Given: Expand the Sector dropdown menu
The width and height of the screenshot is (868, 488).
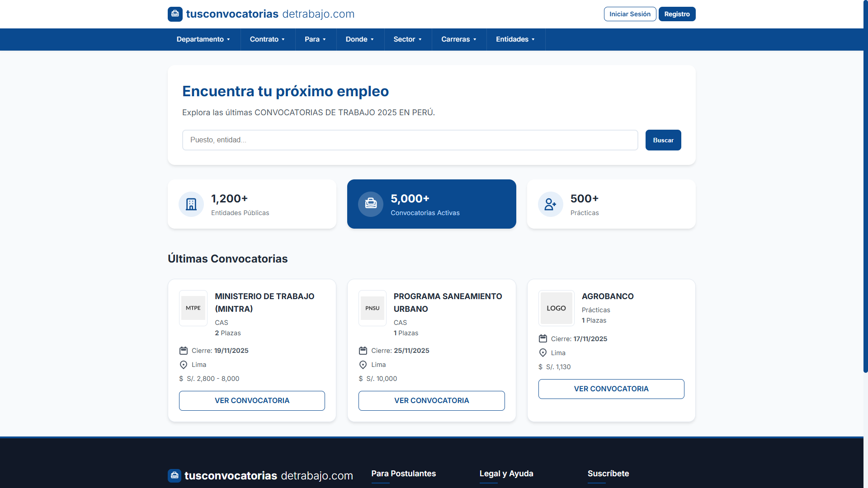Looking at the screenshot, I should pos(408,39).
